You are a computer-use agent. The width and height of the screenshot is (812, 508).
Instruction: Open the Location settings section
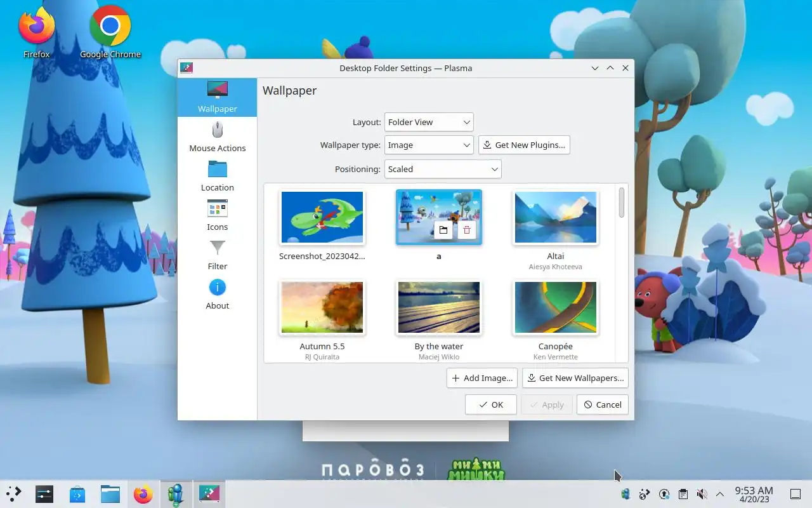coord(217,177)
